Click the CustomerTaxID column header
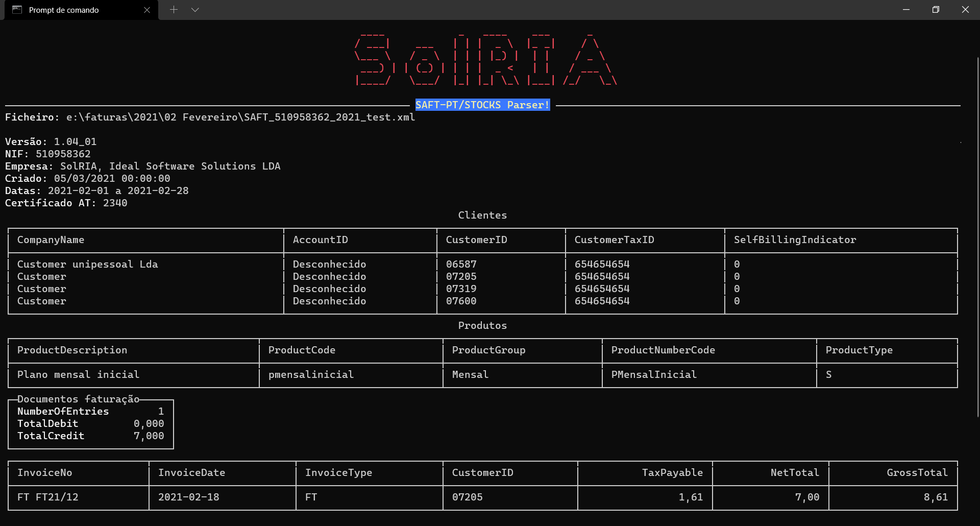The width and height of the screenshot is (980, 526). (x=614, y=240)
